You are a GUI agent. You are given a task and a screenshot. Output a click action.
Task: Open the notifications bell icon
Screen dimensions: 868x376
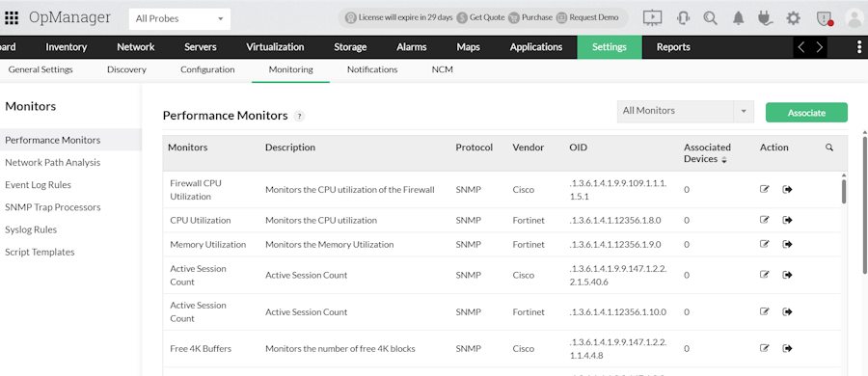click(739, 18)
